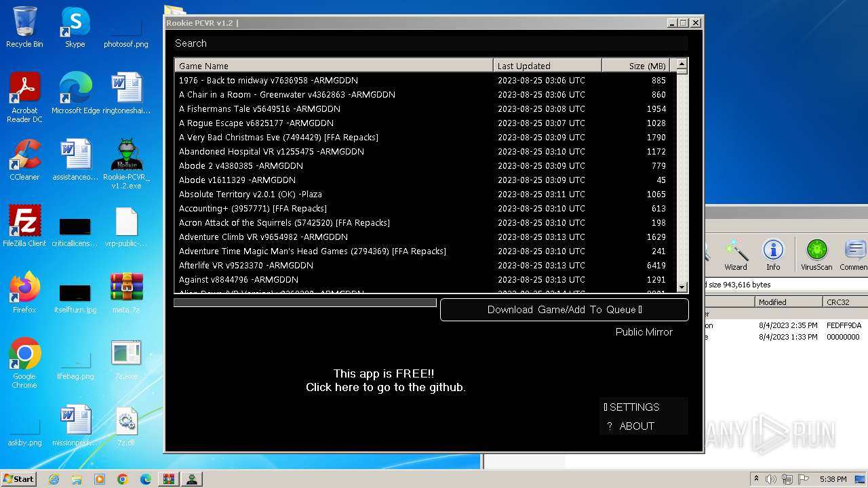
Task: Click the Comment icon in WinRAR toolbar
Action: coord(854,254)
